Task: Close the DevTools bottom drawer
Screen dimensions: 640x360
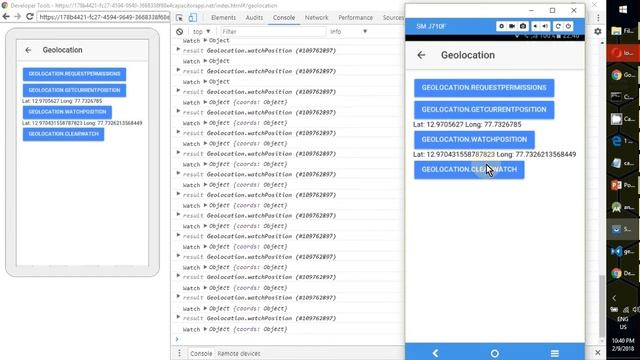Action: (598, 353)
